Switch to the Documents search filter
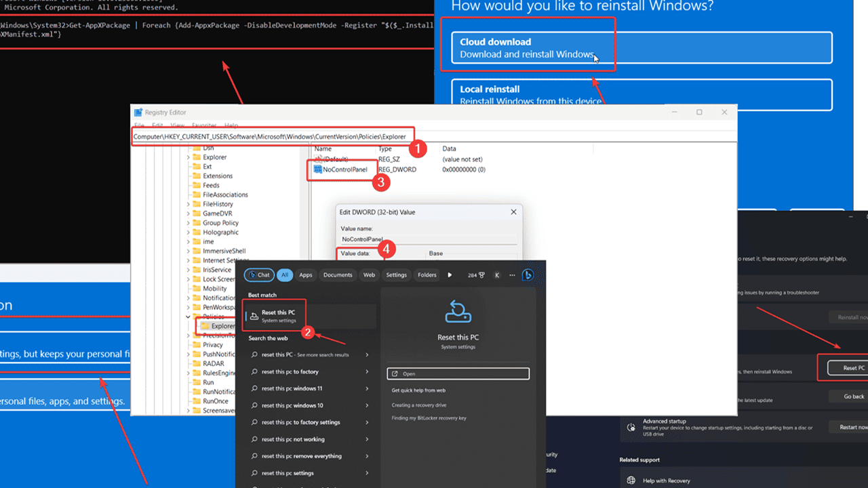Image resolution: width=868 pixels, height=488 pixels. click(x=338, y=275)
